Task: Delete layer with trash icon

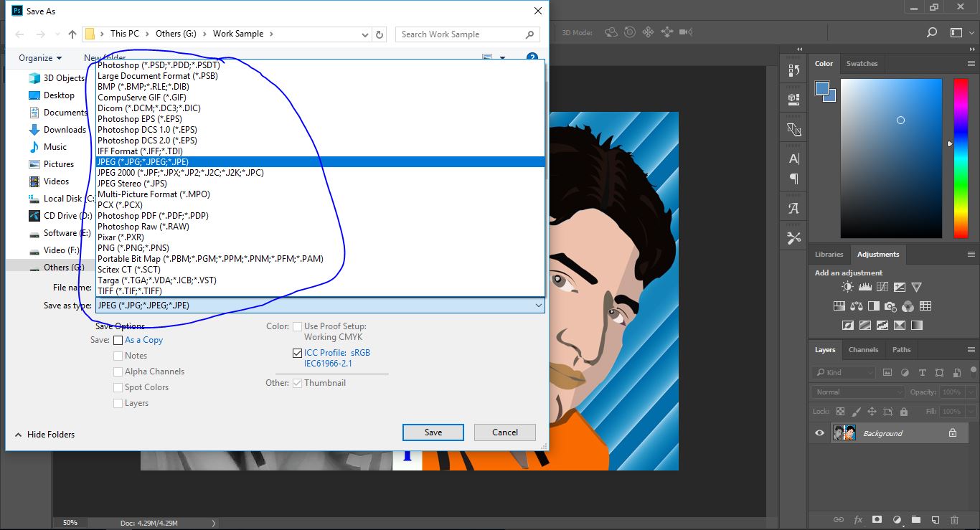Action: 954,519
